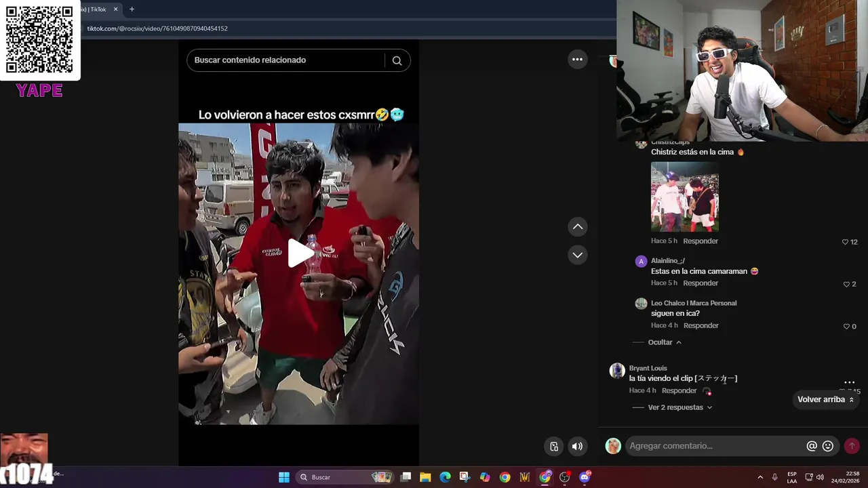The image size is (868, 488).
Task: Click the creator-liked avatar badge beside Responder
Action: pos(707,391)
